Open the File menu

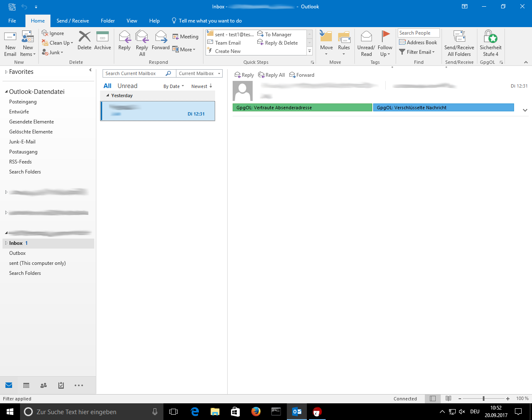pyautogui.click(x=12, y=21)
